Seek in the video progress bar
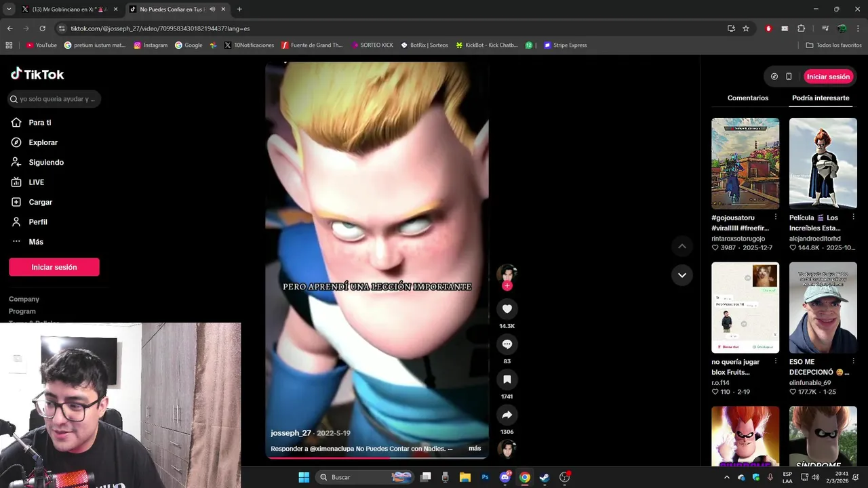868x488 pixels. (x=376, y=457)
